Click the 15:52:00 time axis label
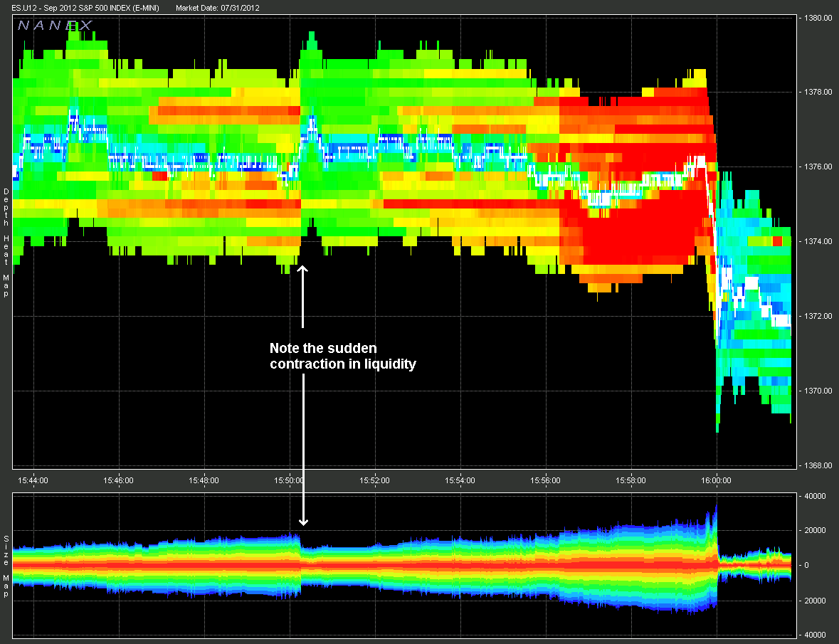 [374, 480]
